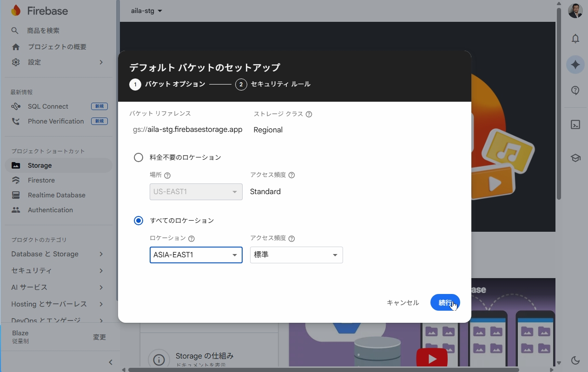
Task: Toggle dark mode moon icon
Action: (575, 360)
